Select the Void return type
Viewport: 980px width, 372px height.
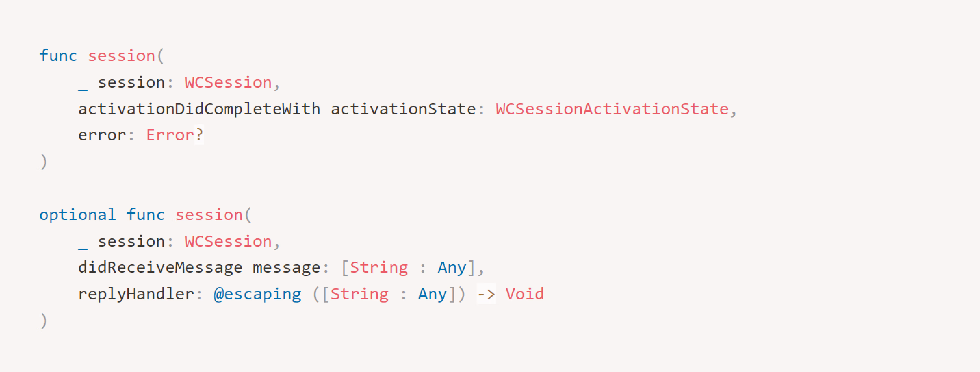(525, 294)
